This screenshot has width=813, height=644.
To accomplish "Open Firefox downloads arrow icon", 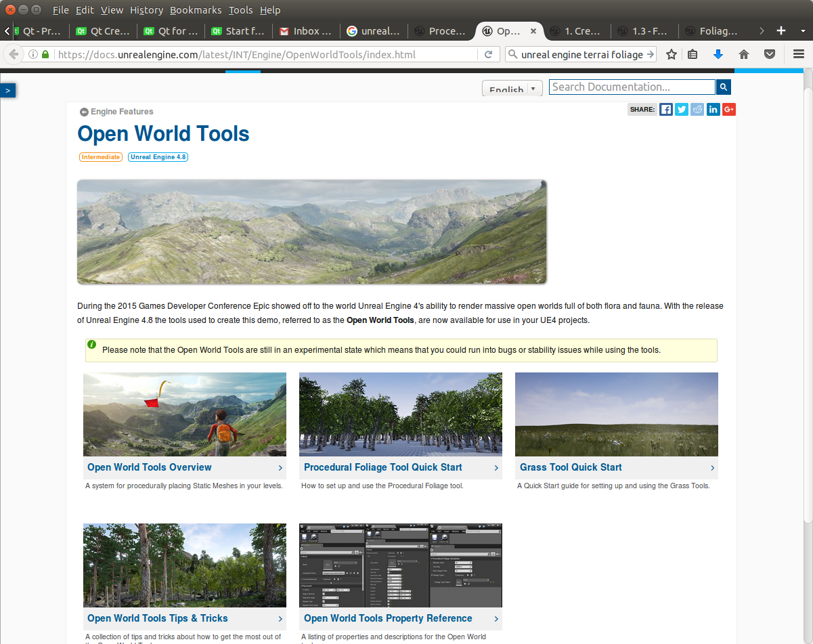I will coord(718,54).
